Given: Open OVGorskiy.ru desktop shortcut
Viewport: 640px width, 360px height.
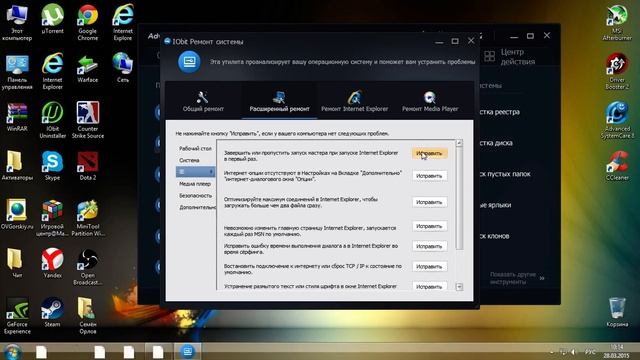Looking at the screenshot, I should click(x=17, y=215).
